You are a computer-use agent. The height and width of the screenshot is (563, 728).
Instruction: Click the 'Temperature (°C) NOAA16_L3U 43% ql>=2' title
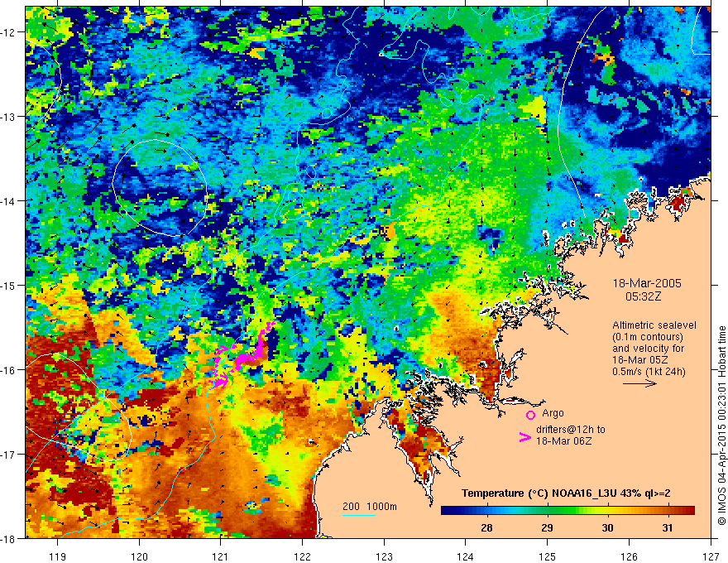(566, 493)
